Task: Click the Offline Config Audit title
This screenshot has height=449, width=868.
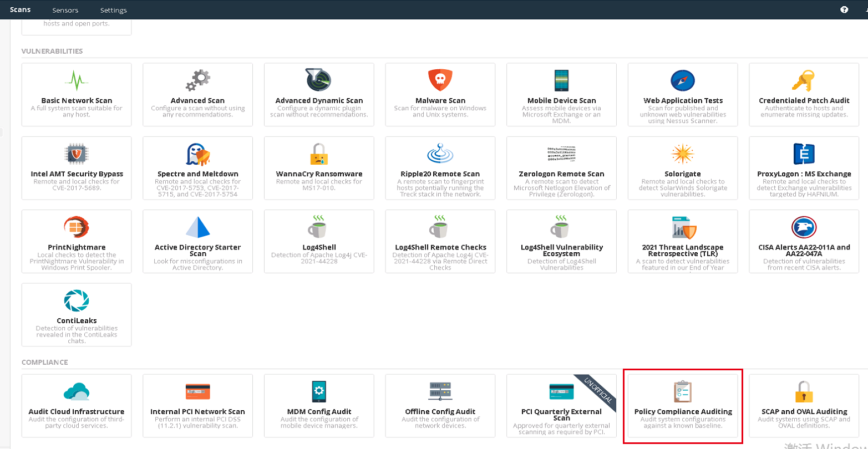Action: pos(440,411)
